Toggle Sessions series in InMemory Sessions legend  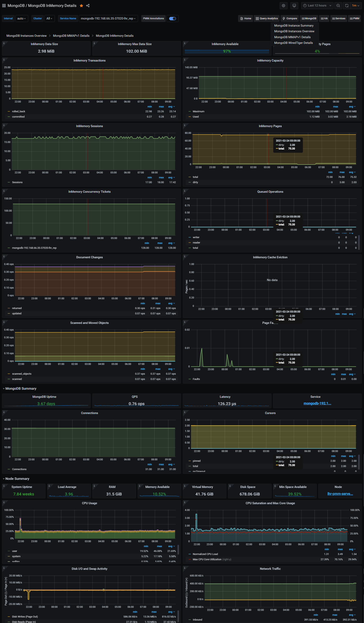tap(17, 182)
